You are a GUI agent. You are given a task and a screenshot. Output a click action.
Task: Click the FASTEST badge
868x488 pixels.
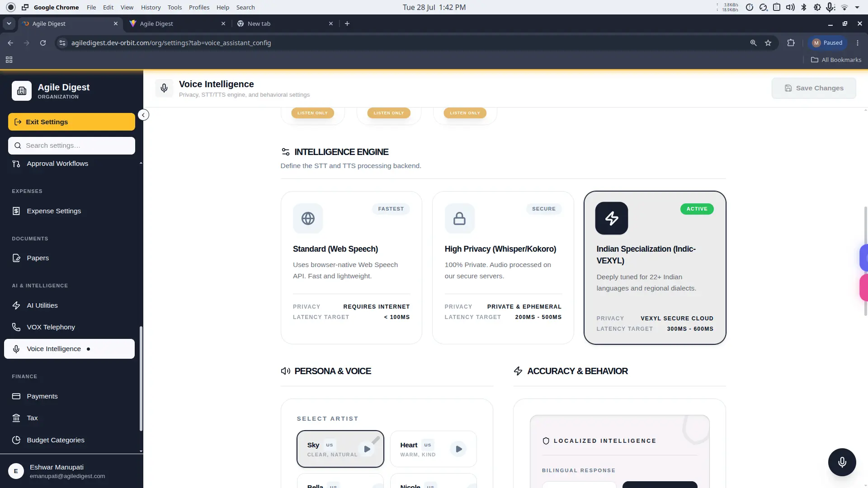(x=391, y=209)
